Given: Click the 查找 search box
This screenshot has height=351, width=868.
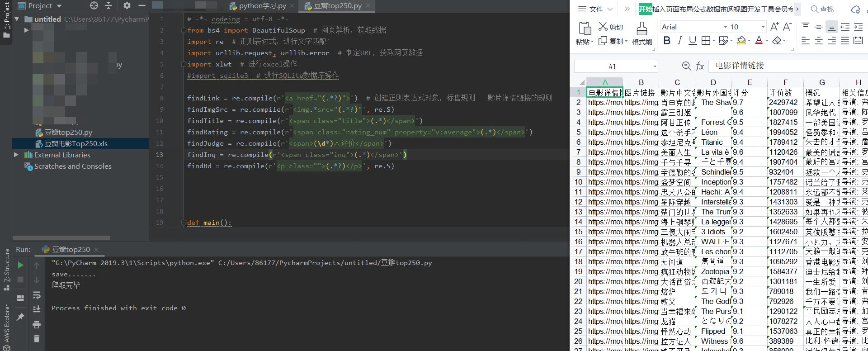Looking at the screenshot, I should coord(823,9).
